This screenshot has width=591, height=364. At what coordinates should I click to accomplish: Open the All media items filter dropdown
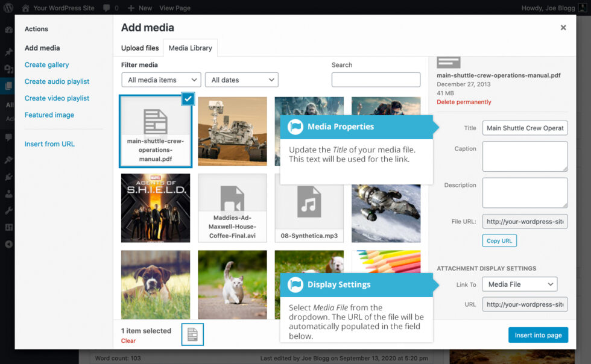160,80
